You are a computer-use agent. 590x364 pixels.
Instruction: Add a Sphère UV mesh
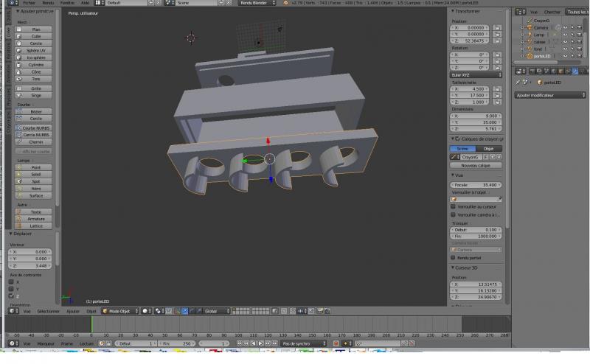click(36, 50)
